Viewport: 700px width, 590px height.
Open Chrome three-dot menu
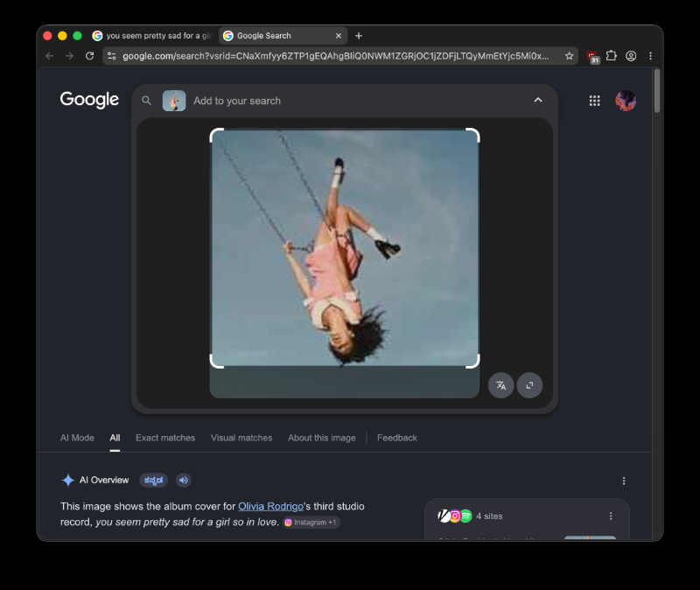pyautogui.click(x=650, y=56)
